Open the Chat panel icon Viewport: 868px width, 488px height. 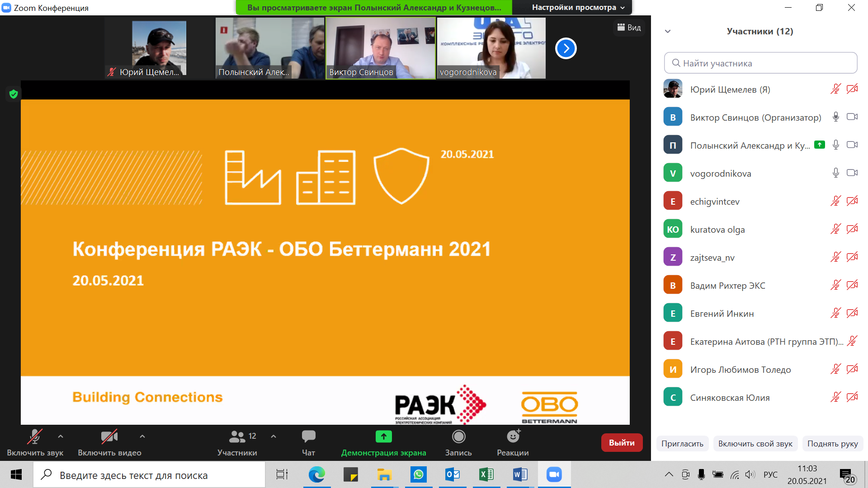point(308,436)
